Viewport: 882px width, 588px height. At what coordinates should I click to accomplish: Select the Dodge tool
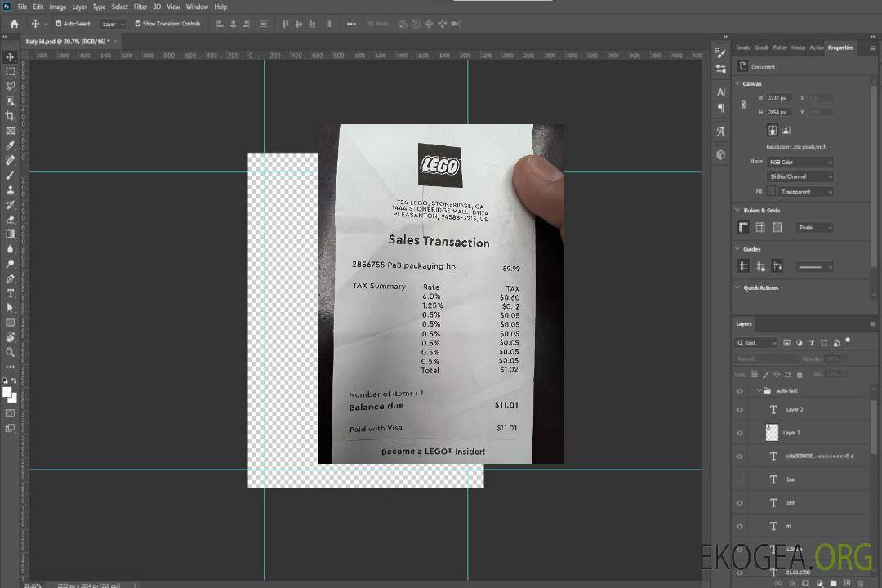coord(10,263)
